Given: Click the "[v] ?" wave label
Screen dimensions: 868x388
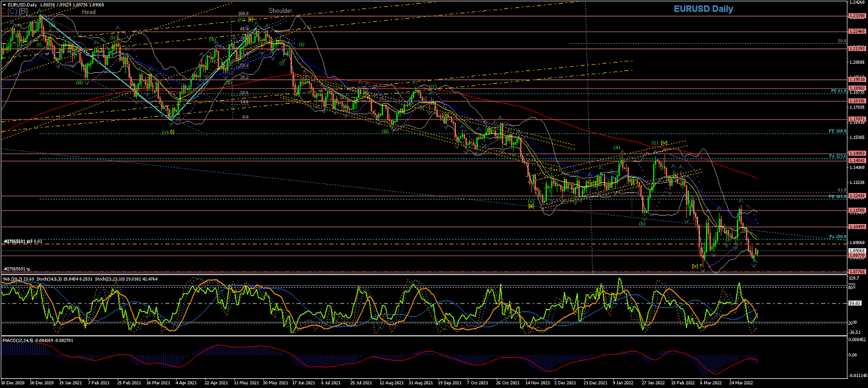Looking at the screenshot, I should [x=697, y=266].
